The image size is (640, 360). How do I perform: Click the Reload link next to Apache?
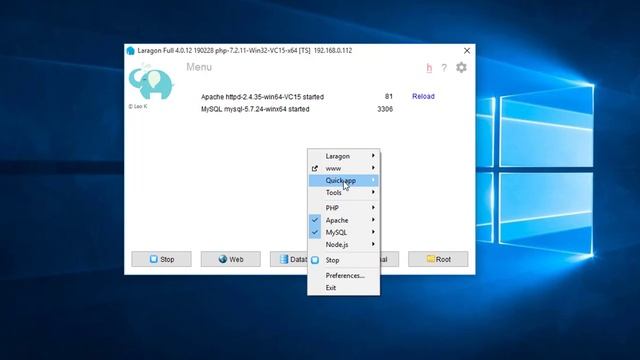point(423,96)
